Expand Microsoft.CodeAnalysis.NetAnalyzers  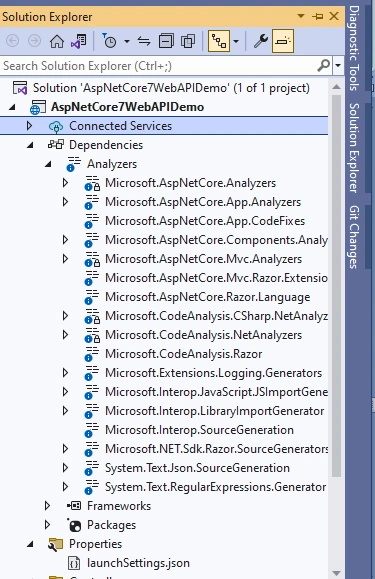pos(66,335)
